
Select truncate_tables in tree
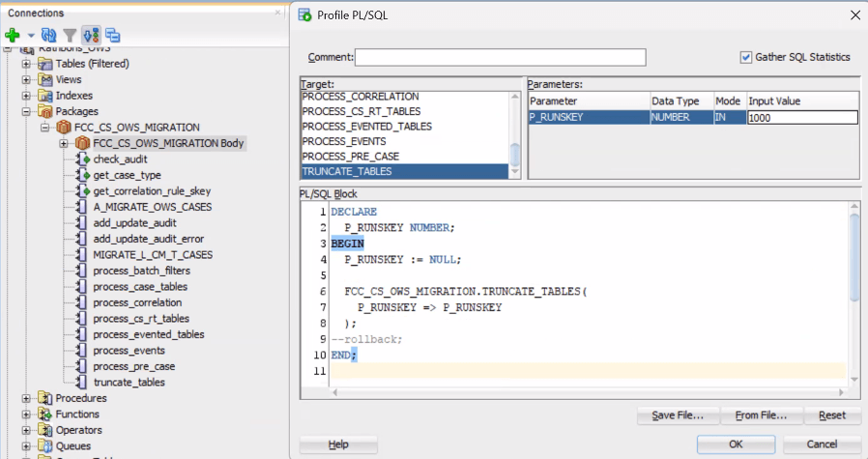pos(129,383)
